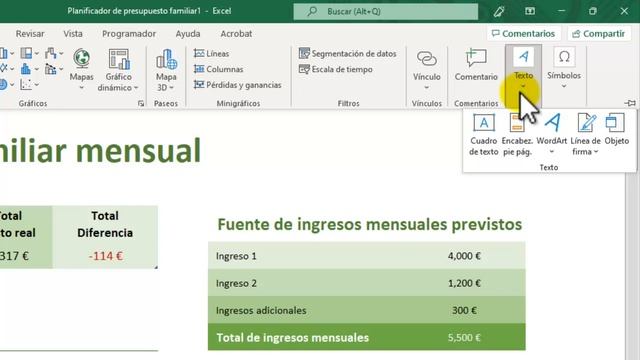Expand the Mapas dropdown arrow
The image size is (640, 360).
[81, 88]
